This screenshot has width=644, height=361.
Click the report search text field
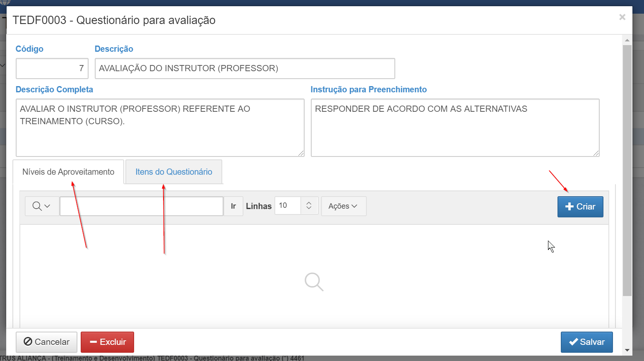142,206
